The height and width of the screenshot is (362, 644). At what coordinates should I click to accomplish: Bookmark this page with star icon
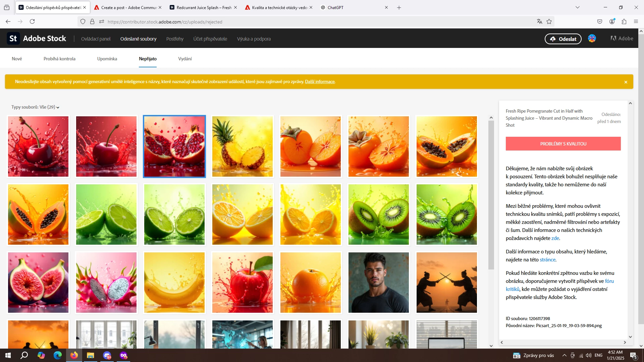pyautogui.click(x=549, y=22)
